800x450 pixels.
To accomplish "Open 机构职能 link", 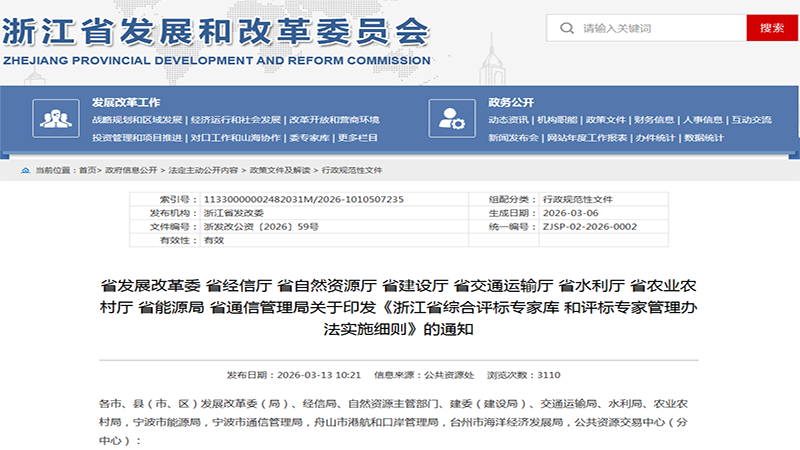I will (557, 120).
